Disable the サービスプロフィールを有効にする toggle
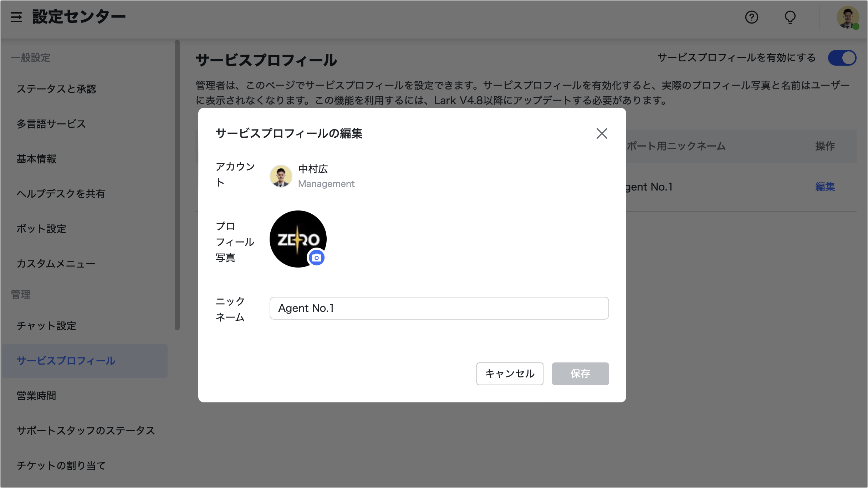Screen dimensions: 868x488 [x=842, y=57]
